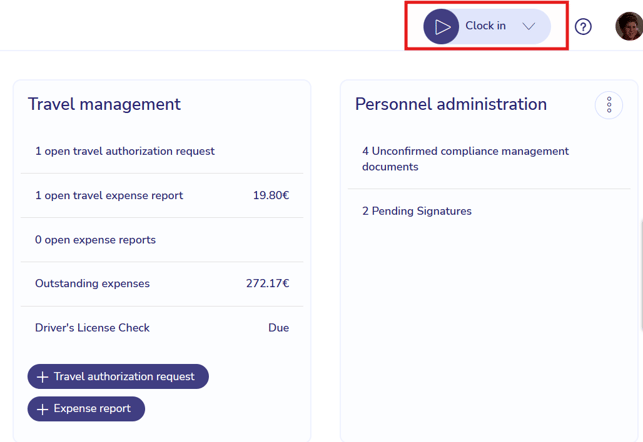Screen dimensions: 643x442
Task: Open the user profile avatar
Action: point(629,26)
